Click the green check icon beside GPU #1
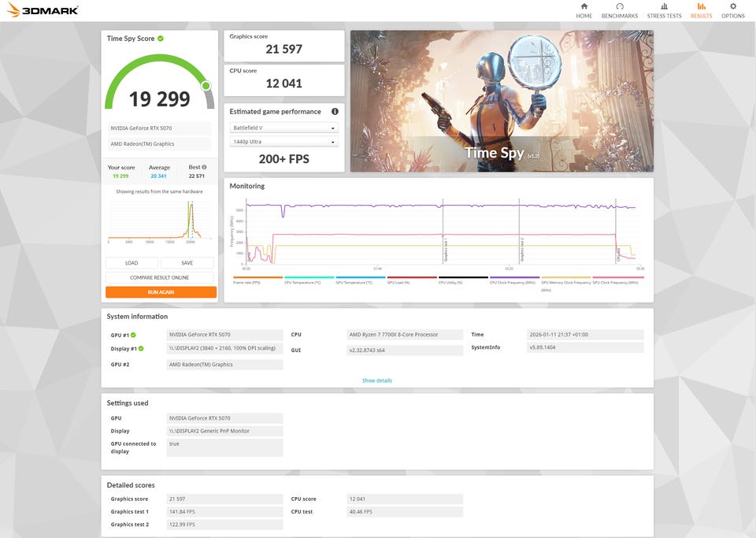 click(133, 335)
